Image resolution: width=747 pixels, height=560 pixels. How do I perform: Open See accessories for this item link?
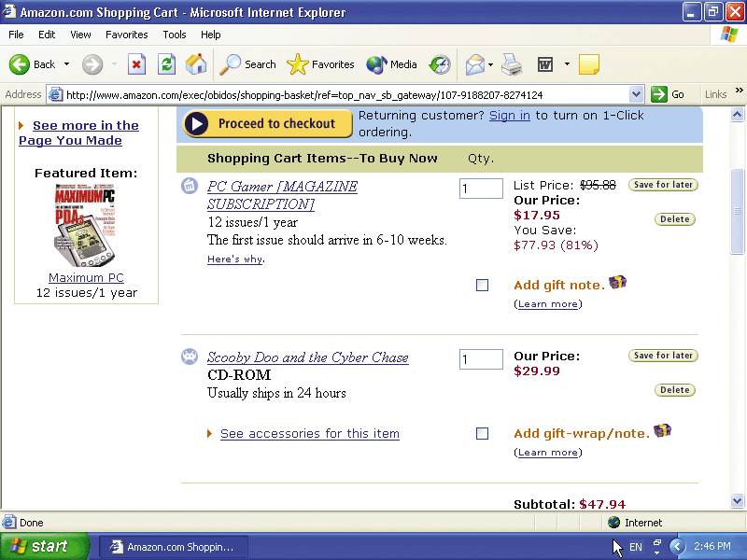tap(310, 433)
